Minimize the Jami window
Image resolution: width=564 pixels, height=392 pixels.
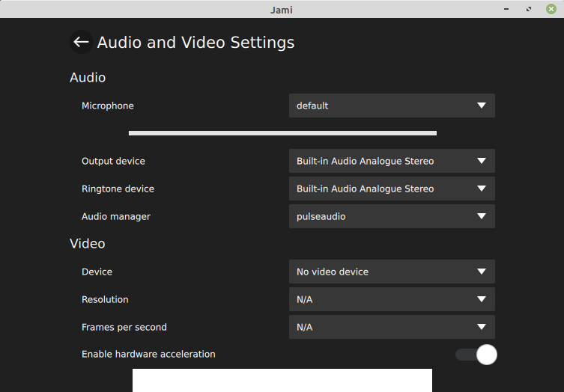506,9
